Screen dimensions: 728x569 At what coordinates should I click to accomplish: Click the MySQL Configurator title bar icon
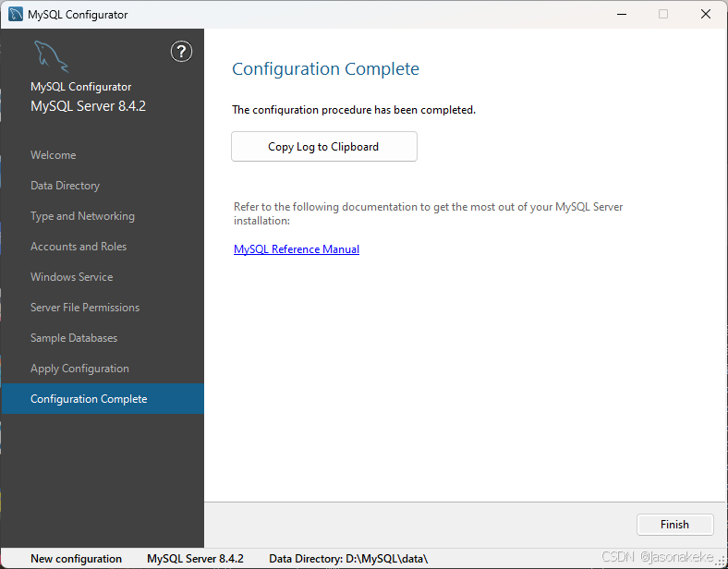click(x=16, y=15)
